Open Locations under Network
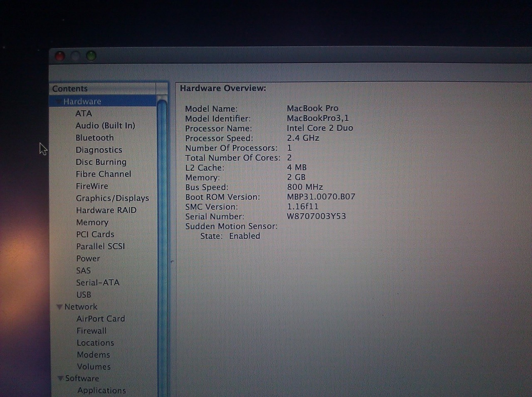The image size is (532, 397). (95, 343)
